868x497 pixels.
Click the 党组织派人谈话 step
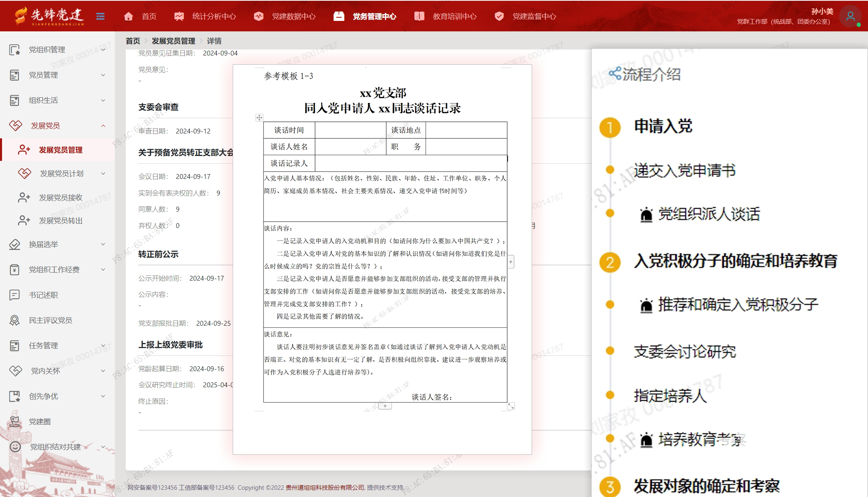(709, 214)
